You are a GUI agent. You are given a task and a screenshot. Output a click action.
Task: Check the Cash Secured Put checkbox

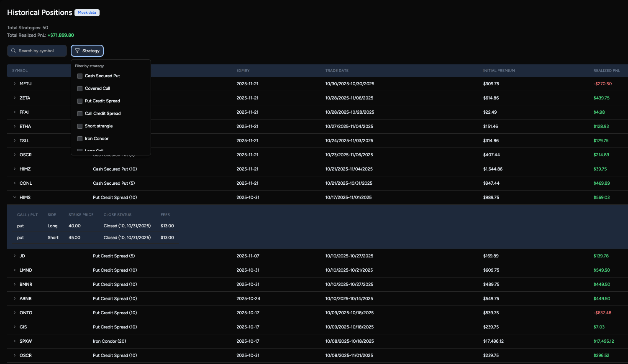pos(80,76)
